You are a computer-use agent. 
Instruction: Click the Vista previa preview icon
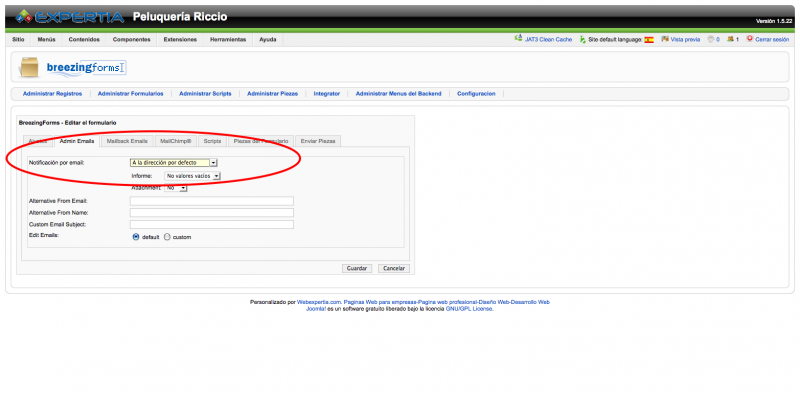click(665, 39)
